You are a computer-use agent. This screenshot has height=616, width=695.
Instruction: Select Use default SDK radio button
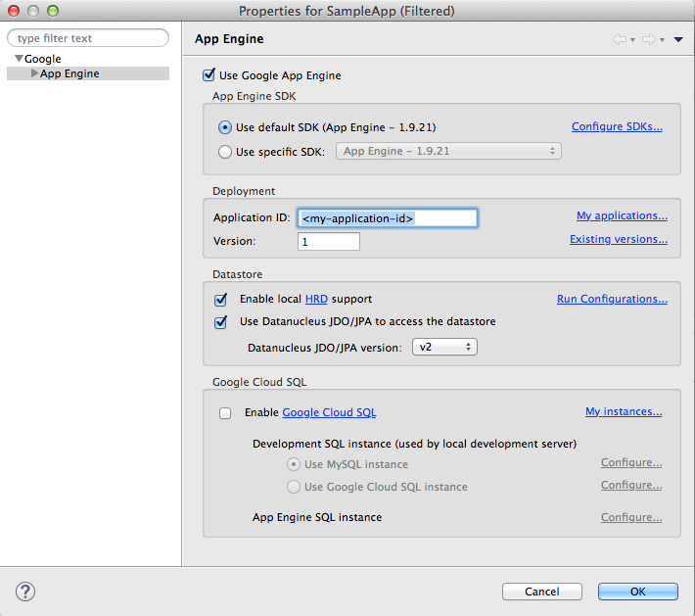pyautogui.click(x=225, y=127)
